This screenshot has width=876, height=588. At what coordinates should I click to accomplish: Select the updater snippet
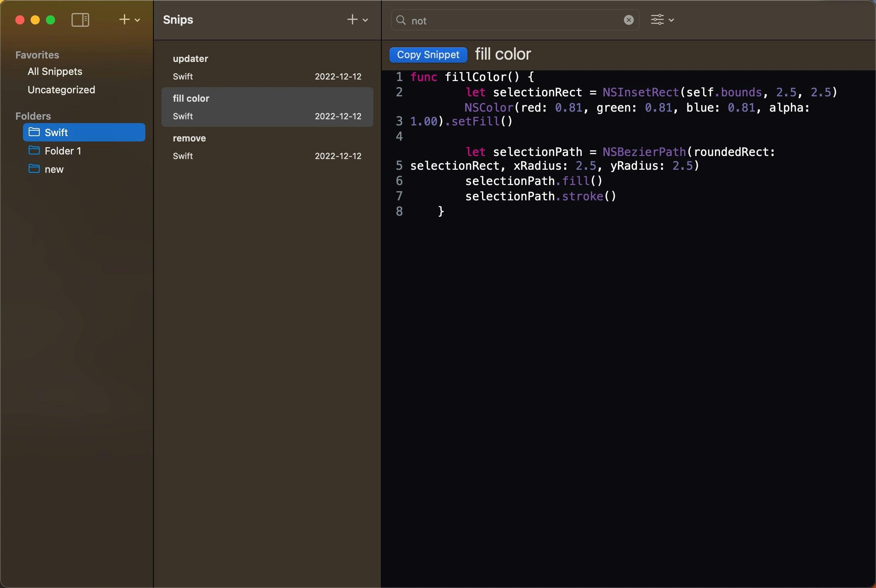pos(267,67)
